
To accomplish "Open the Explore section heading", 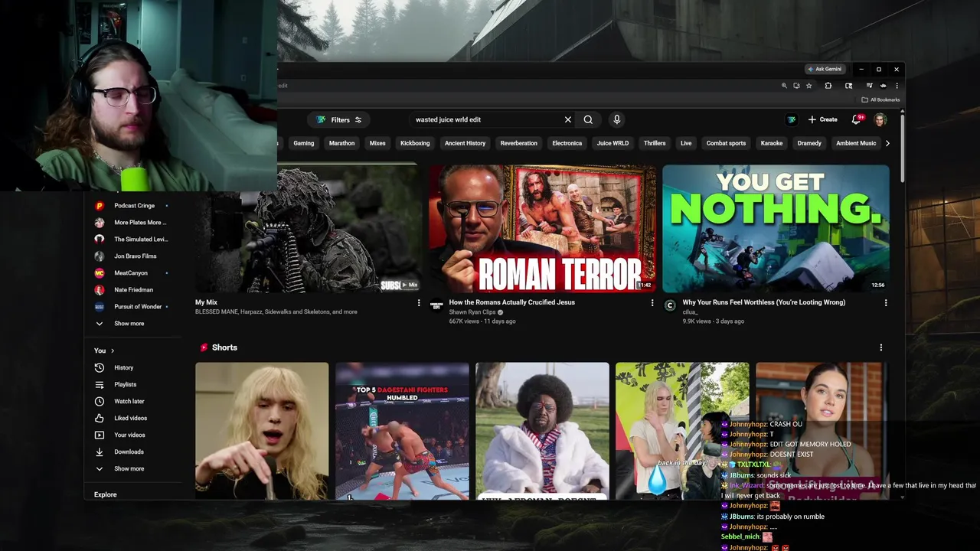I will (x=106, y=494).
